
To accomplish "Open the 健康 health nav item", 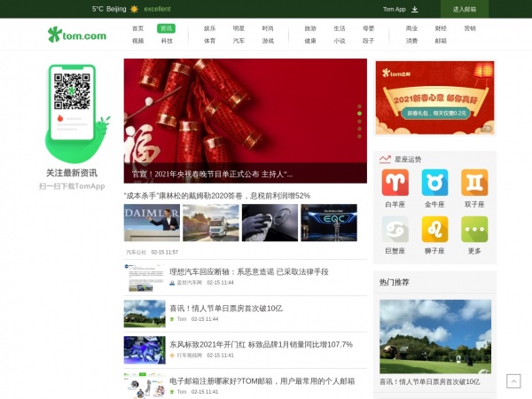I will coord(310,41).
